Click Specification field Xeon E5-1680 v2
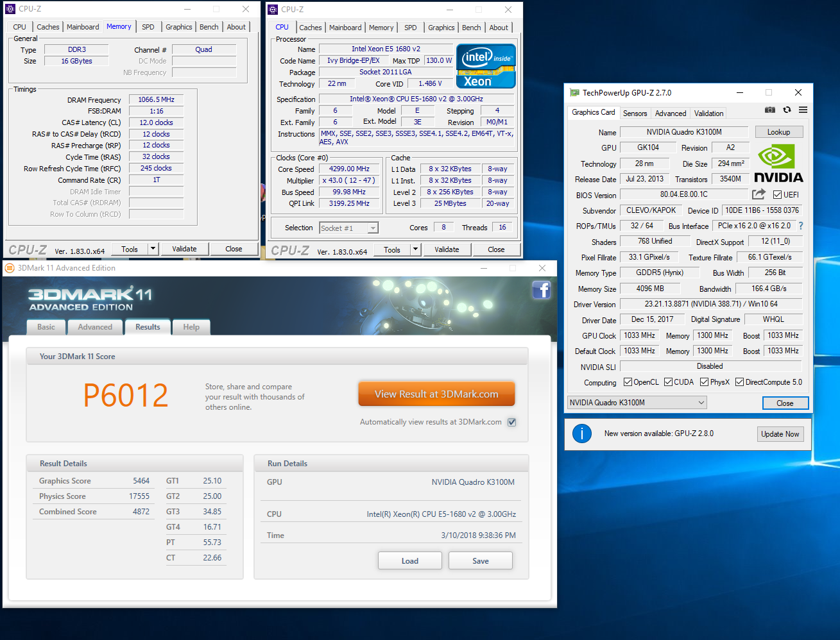The height and width of the screenshot is (640, 840). click(416, 99)
